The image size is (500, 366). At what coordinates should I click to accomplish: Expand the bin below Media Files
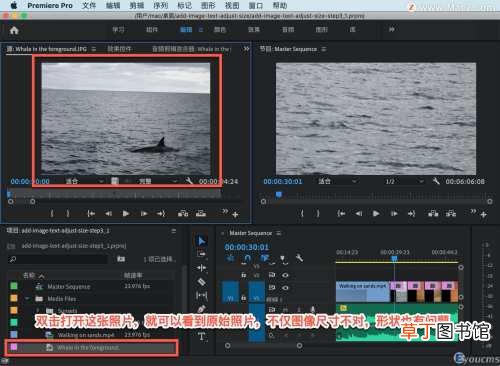37,311
